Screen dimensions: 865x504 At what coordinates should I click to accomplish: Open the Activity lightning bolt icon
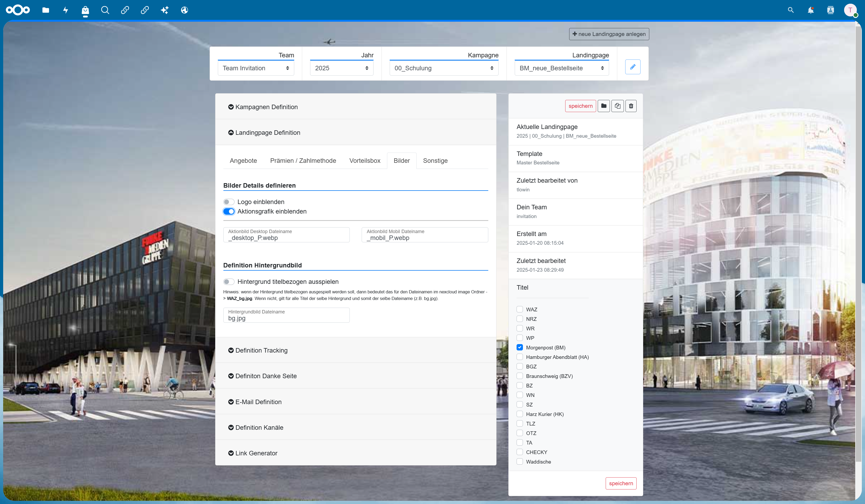(x=66, y=10)
